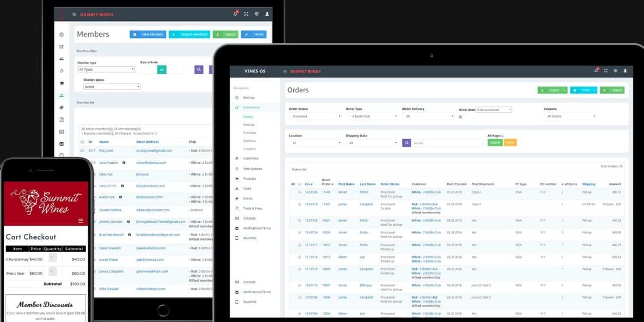Open Customers in the navigation sidebar
Screen dimensions: 644x322
click(250, 158)
